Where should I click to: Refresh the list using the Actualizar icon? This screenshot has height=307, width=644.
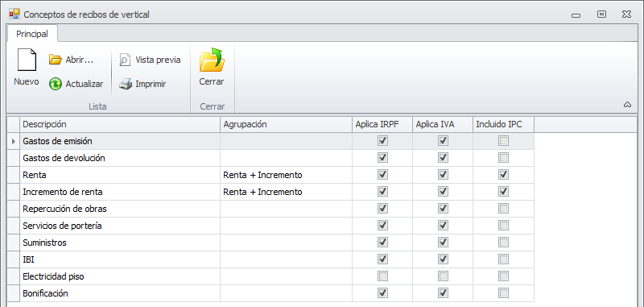(x=56, y=85)
